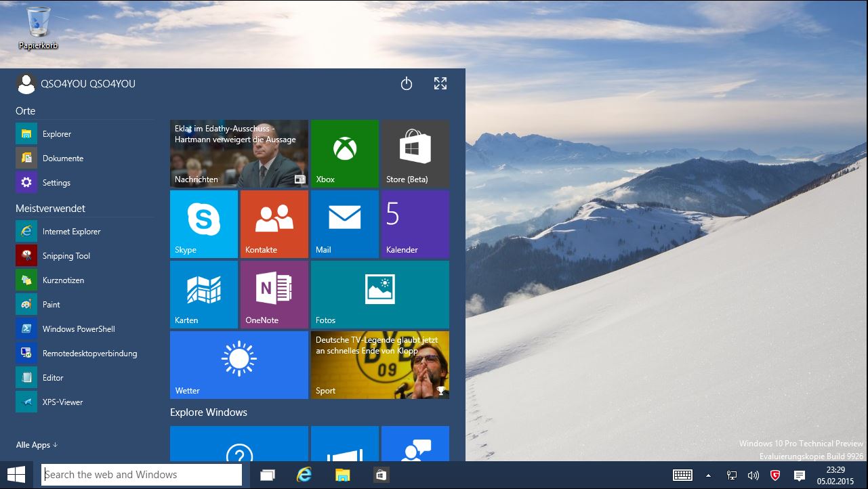Open the Sport news tile
The width and height of the screenshot is (868, 489).
380,365
